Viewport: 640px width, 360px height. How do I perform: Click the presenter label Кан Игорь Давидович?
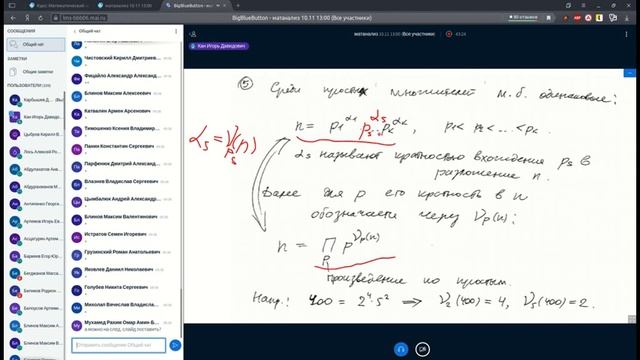(x=219, y=46)
